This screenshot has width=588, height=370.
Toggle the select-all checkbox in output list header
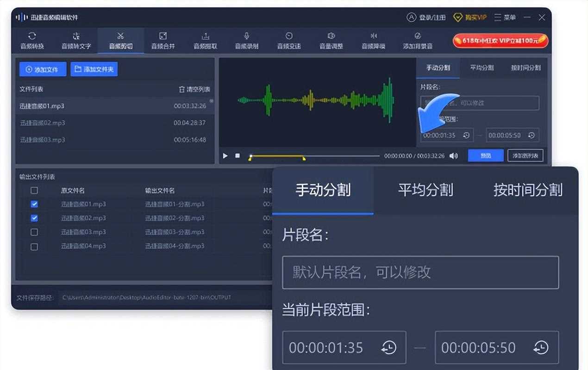coord(34,191)
